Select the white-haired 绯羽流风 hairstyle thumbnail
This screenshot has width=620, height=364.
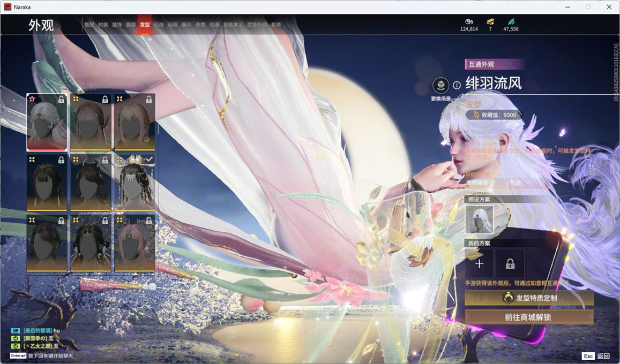pyautogui.click(x=47, y=123)
